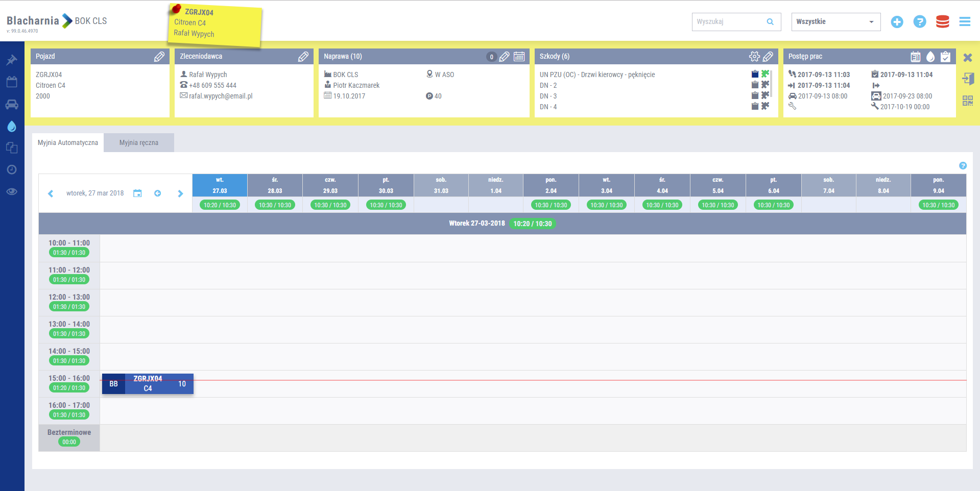Select the Myjnia Automatyczna tab
Viewport: 980px width, 491px height.
pos(68,143)
